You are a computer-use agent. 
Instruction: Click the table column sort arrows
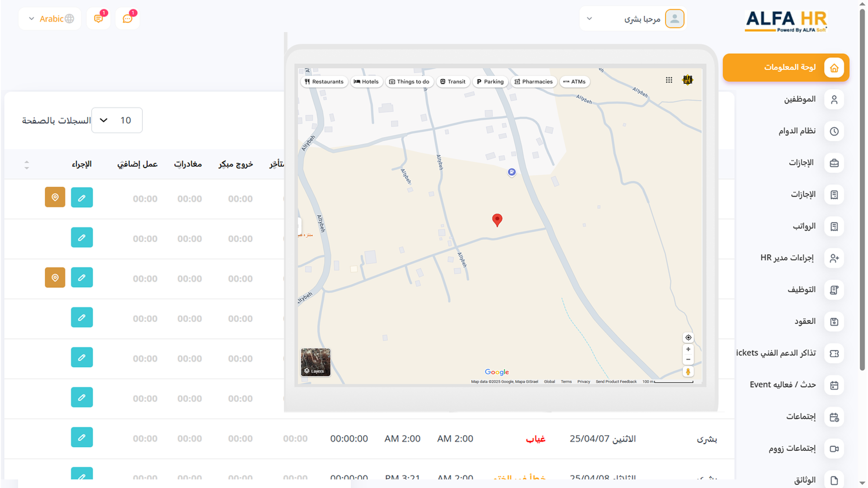(x=27, y=164)
